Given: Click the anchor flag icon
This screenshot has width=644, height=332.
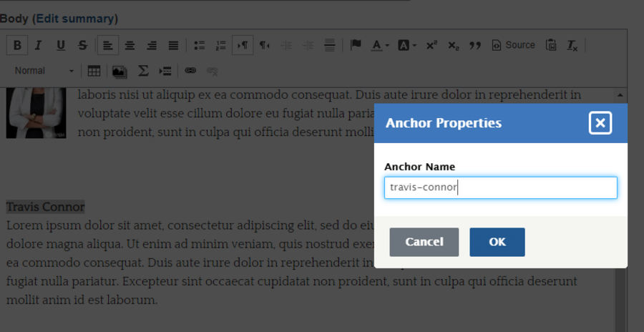Looking at the screenshot, I should tap(356, 45).
